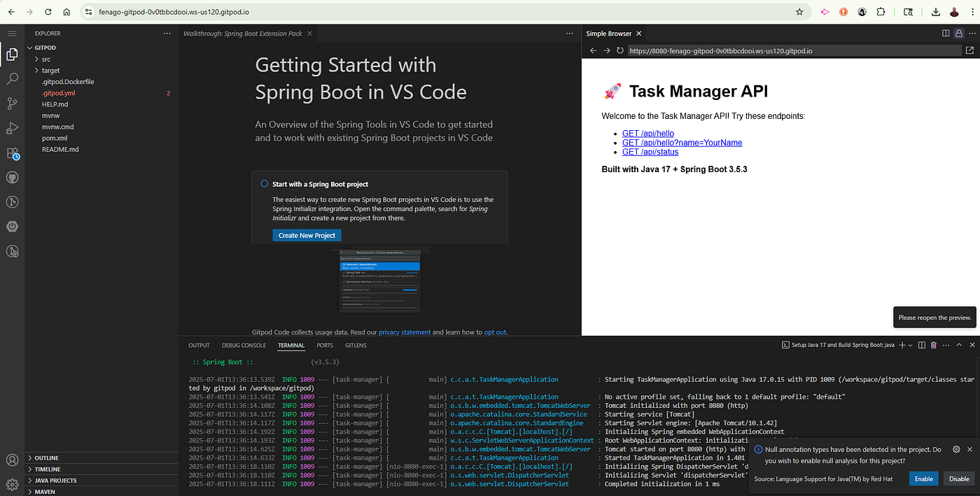Split the Simple Browser editor
Viewport: 980px width, 496px height.
pyautogui.click(x=946, y=33)
